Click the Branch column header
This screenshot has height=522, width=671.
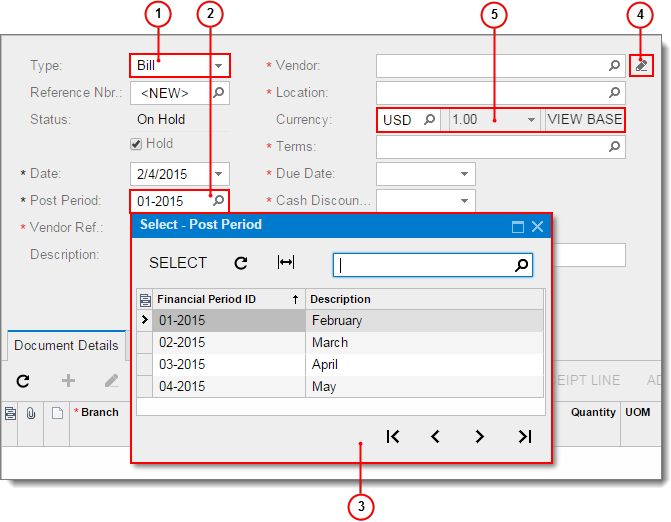100,412
